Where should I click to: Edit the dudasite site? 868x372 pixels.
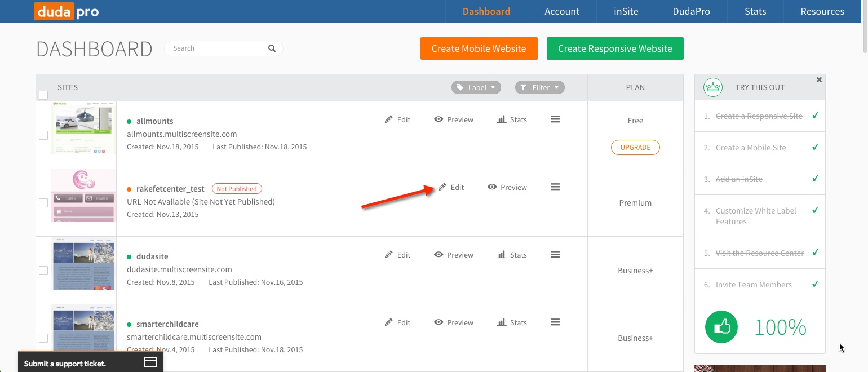tap(397, 255)
